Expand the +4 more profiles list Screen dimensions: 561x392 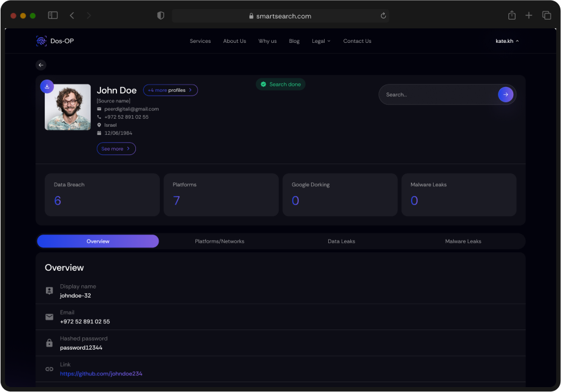pos(170,90)
